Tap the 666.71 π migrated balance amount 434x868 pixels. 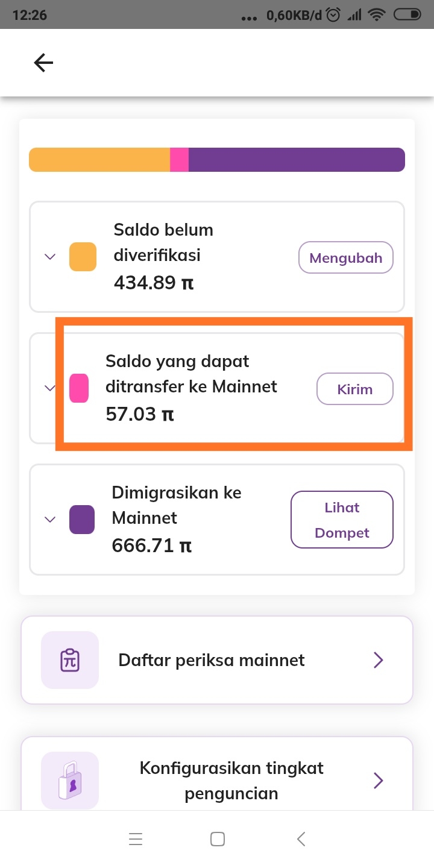click(x=152, y=546)
